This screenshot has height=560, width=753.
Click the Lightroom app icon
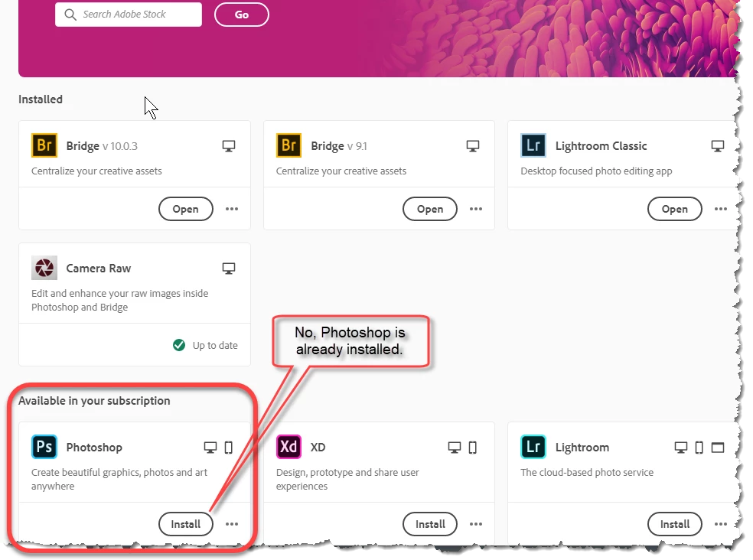click(x=533, y=447)
